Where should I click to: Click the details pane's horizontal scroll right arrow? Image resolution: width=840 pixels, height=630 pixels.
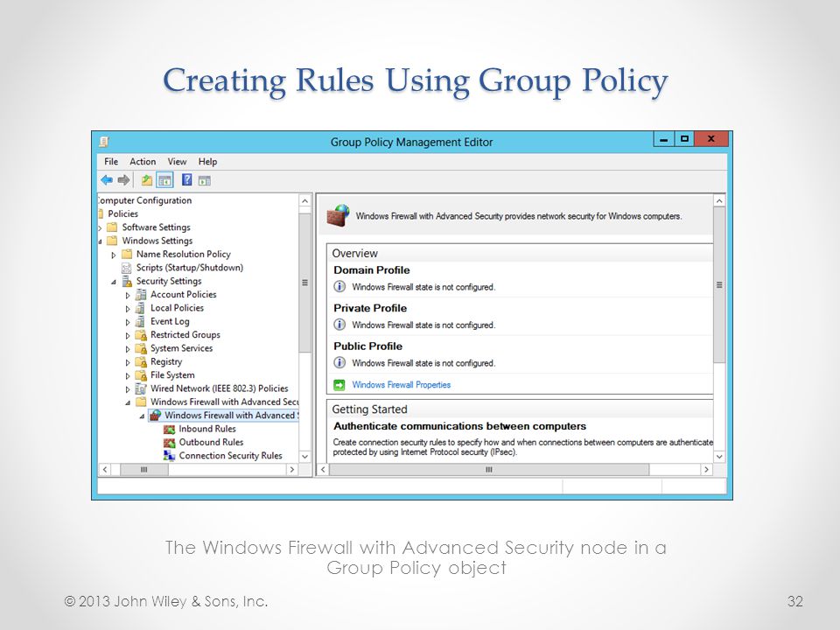707,469
